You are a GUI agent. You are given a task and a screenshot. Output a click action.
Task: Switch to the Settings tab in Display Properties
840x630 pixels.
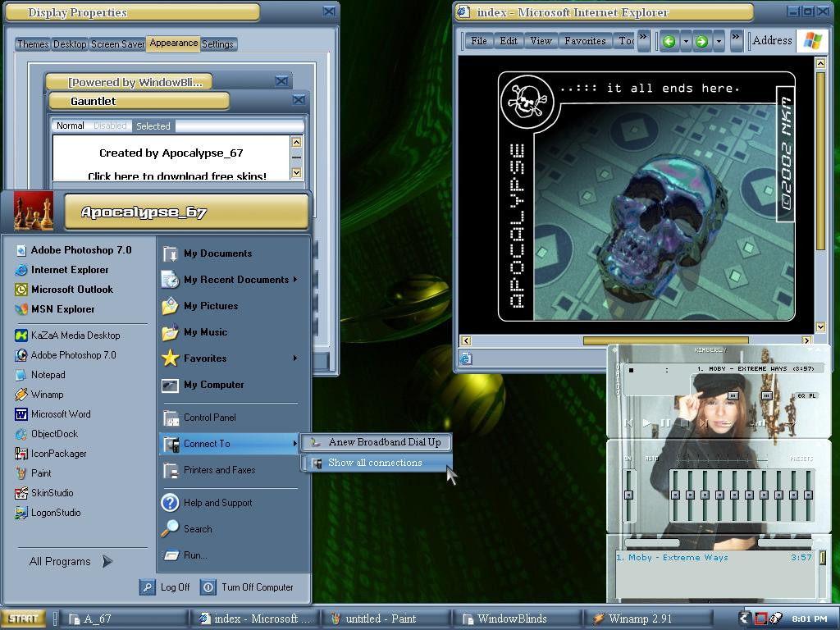(217, 44)
